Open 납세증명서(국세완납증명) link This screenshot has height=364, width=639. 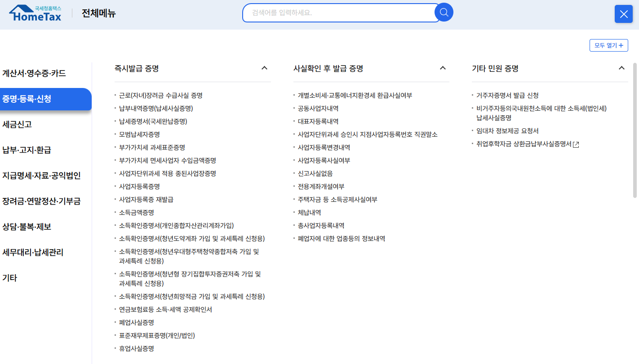pyautogui.click(x=153, y=122)
